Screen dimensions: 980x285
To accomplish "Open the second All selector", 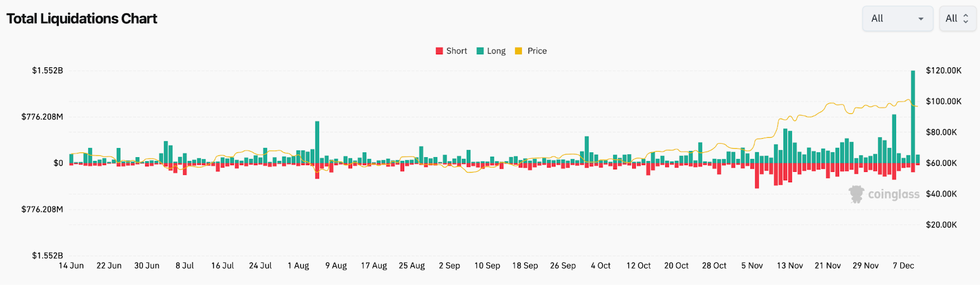I will [957, 18].
